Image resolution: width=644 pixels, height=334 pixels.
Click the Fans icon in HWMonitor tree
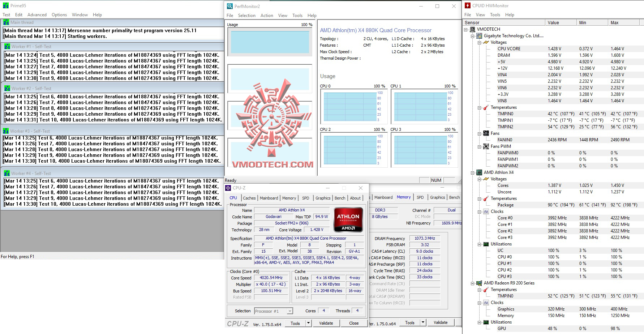pyautogui.click(x=486, y=133)
